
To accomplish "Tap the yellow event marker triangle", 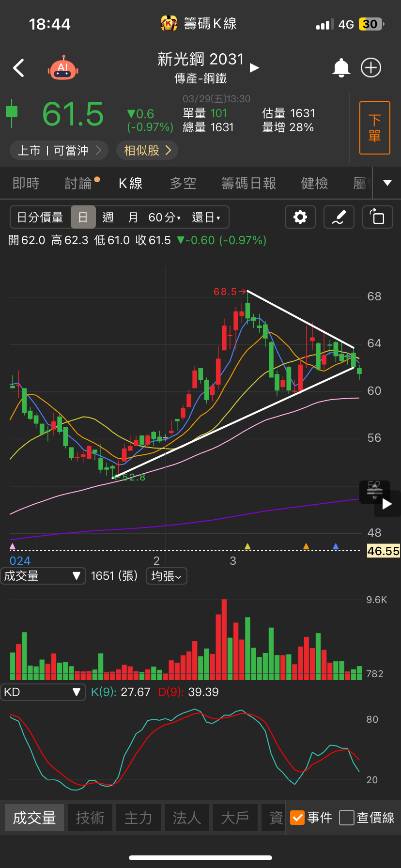I will click(x=247, y=546).
